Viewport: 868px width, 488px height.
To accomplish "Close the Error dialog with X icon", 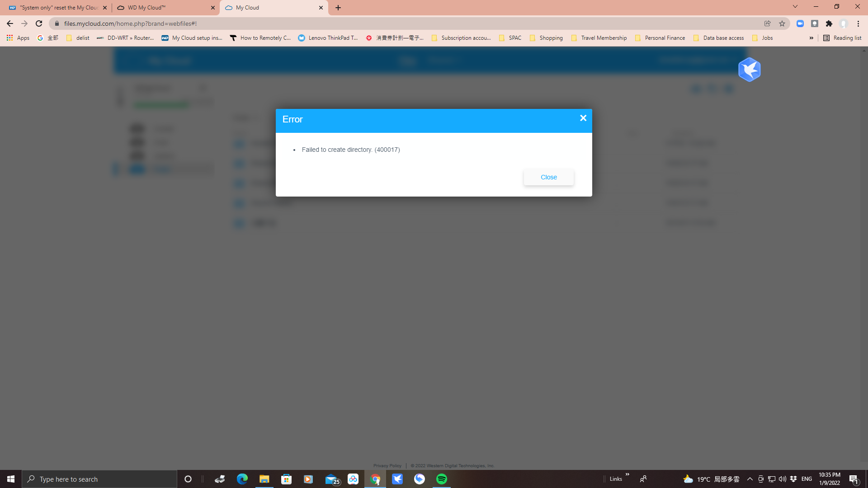I will (583, 118).
